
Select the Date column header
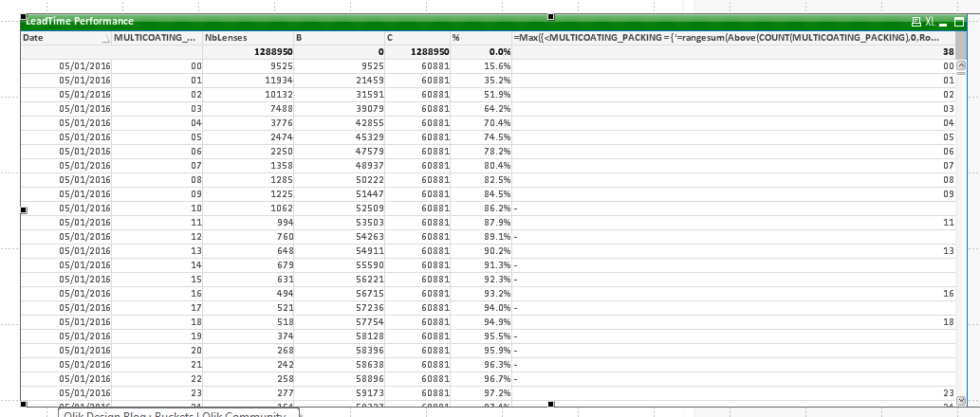(x=66, y=38)
